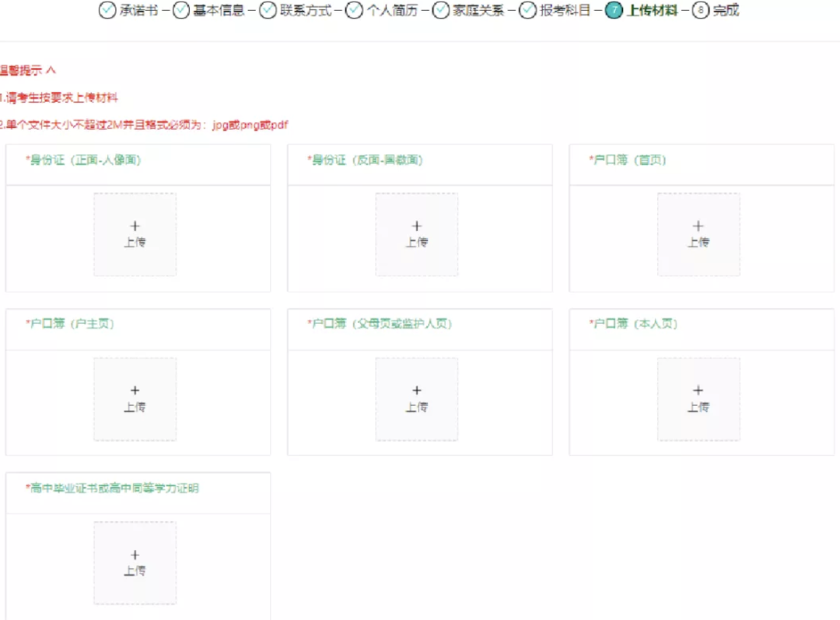This screenshot has width=840, height=620.
Task: Click the upload plus icon for 身份证（反面-国徽面）
Action: (x=417, y=226)
